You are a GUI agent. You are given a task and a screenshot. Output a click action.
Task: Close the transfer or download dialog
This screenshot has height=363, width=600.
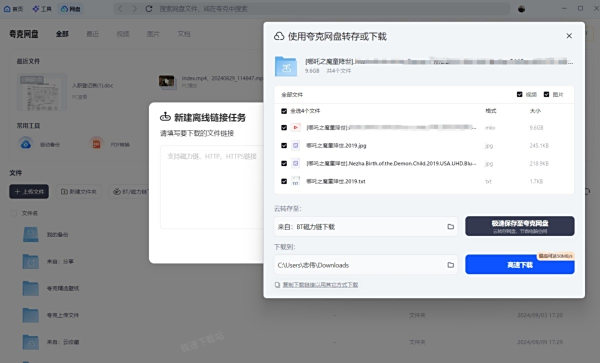coord(569,36)
